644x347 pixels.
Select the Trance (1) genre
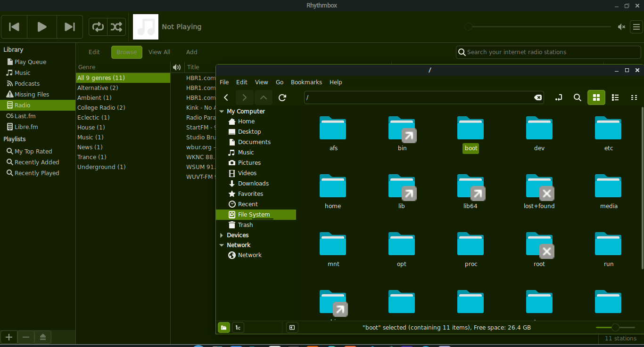(123, 157)
